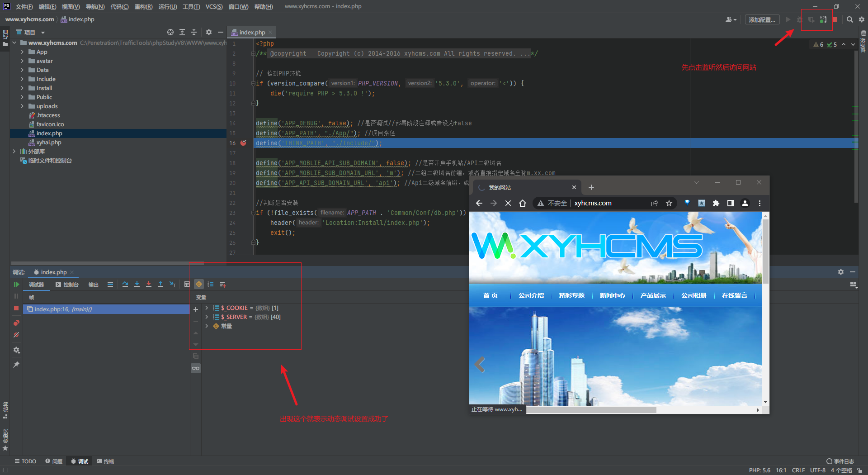Screen dimensions: 868x475
Task: Expand the $_COOKIE variable
Action: point(207,308)
